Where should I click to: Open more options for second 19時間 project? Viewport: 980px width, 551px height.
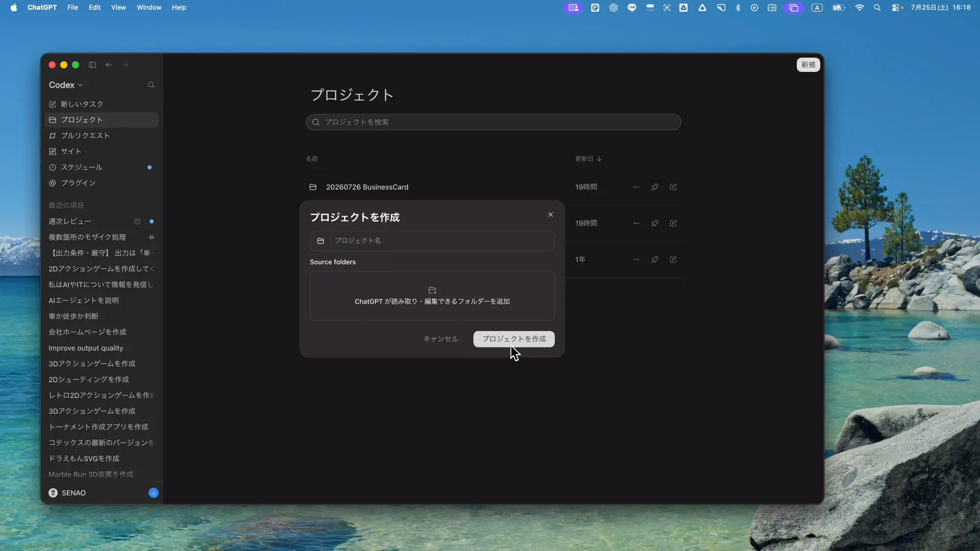(x=636, y=223)
